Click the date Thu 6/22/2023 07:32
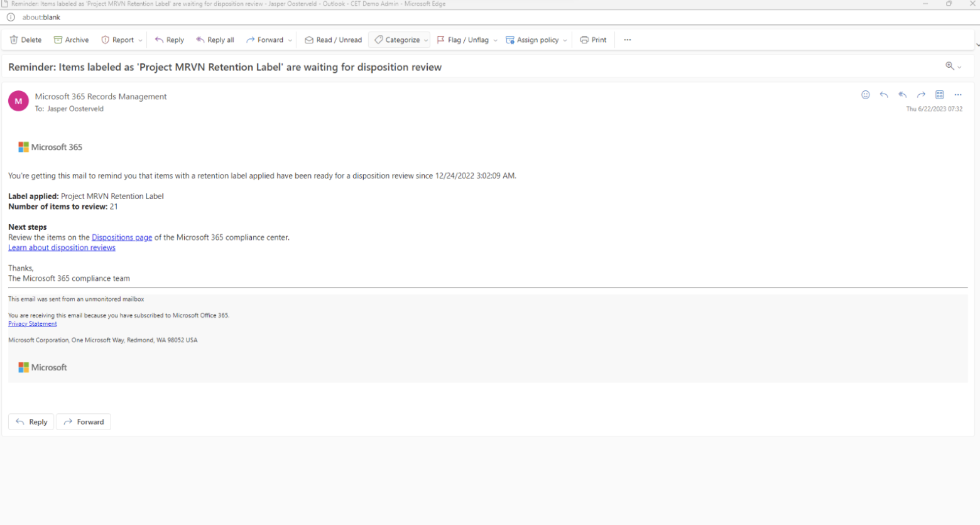980x525 pixels. (934, 109)
